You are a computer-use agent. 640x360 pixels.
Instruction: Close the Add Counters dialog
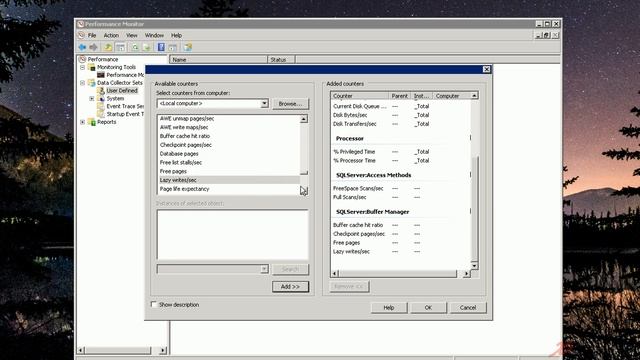486,69
